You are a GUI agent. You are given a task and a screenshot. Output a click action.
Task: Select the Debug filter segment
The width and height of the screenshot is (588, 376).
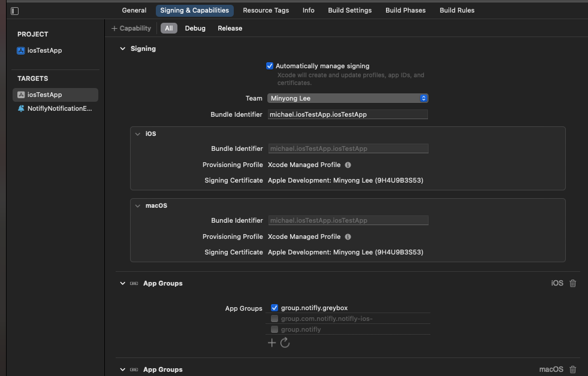pyautogui.click(x=195, y=28)
